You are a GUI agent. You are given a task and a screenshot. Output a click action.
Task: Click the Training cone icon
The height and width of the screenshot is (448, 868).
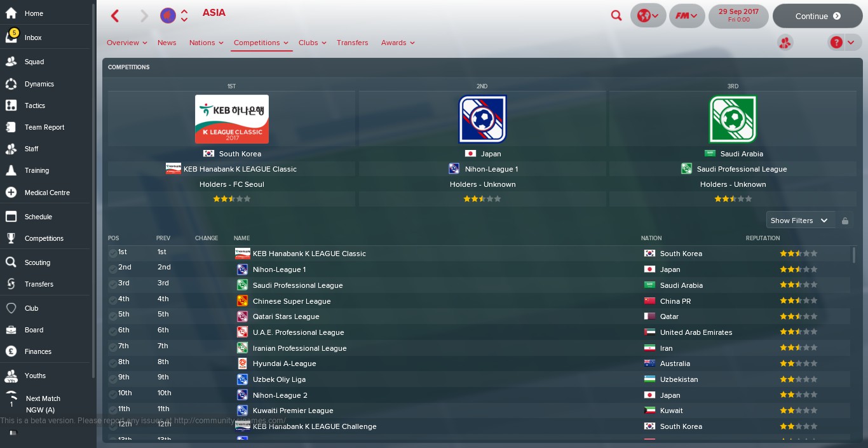(11, 170)
